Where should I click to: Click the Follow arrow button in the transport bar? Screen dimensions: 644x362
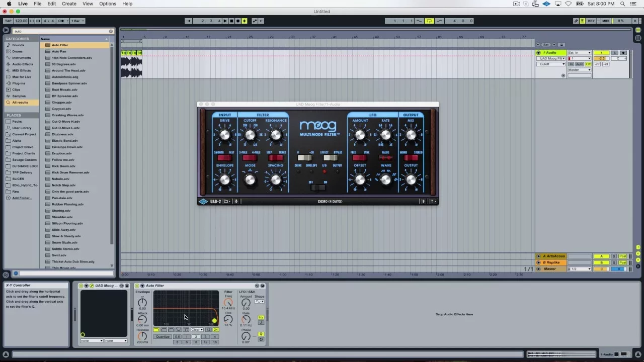(189, 21)
